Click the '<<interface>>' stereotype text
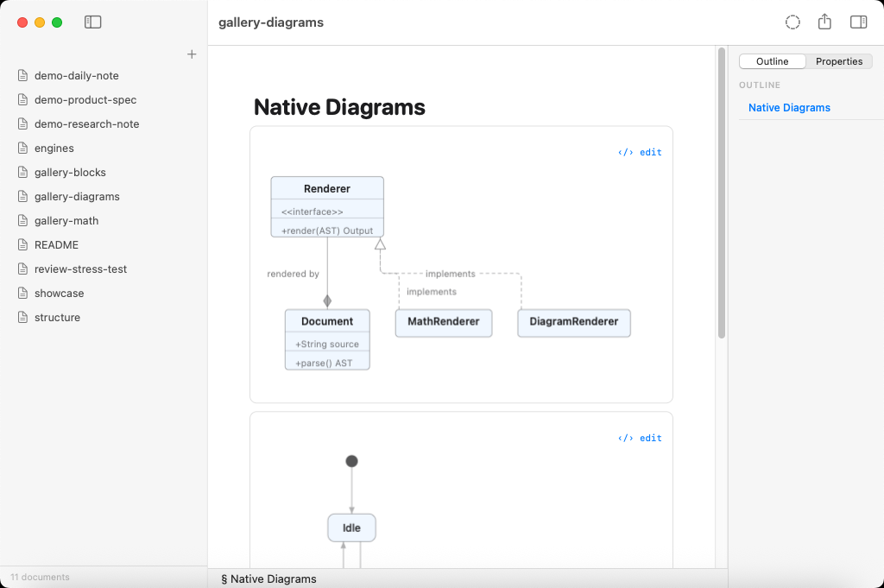 tap(313, 212)
